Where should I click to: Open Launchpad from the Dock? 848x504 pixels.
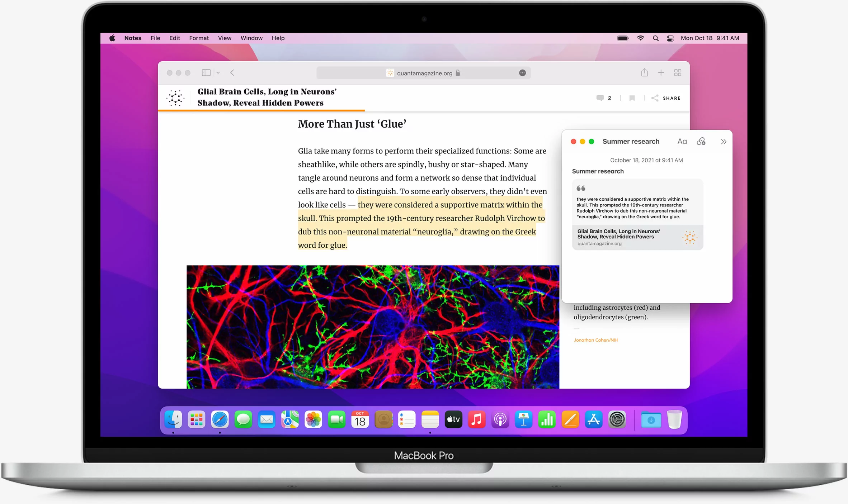pos(197,419)
